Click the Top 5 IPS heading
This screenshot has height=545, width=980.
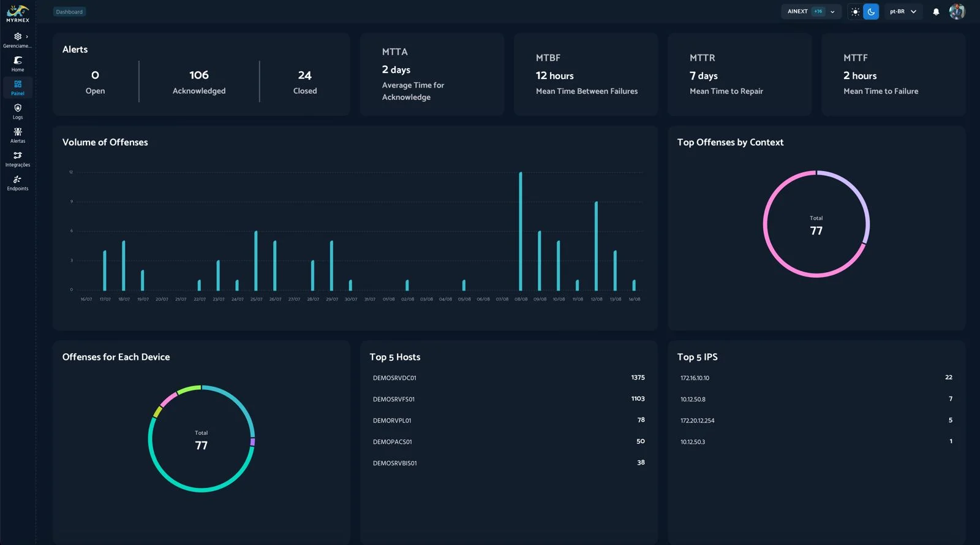click(x=697, y=357)
